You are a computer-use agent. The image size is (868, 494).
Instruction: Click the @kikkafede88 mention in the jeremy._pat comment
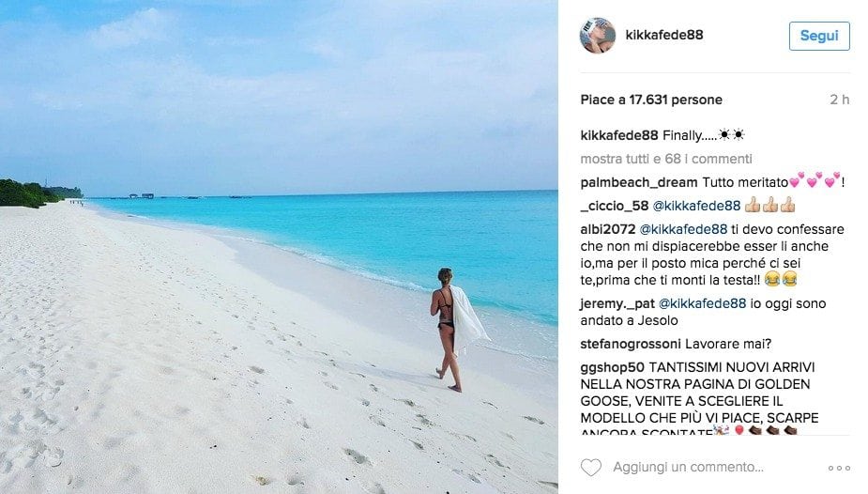702,303
